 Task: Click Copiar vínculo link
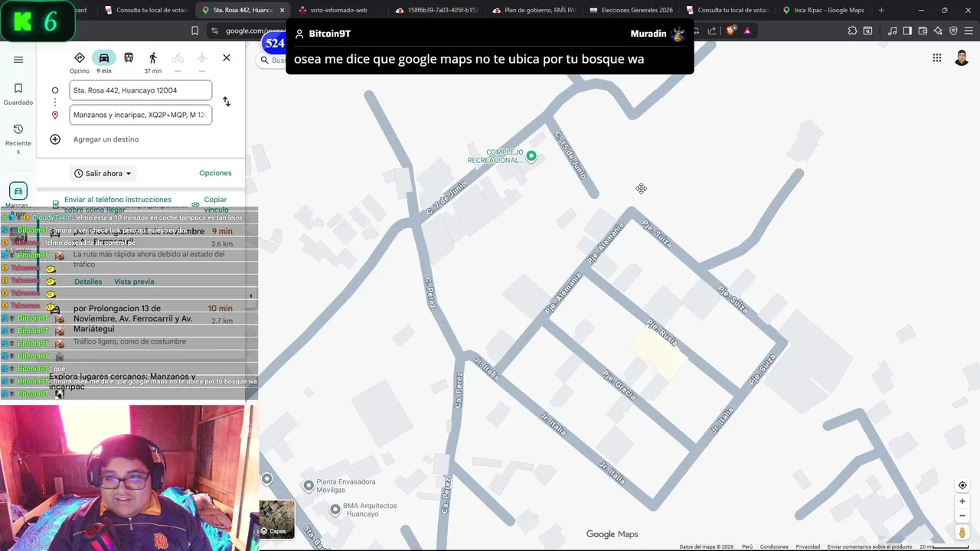(215, 204)
